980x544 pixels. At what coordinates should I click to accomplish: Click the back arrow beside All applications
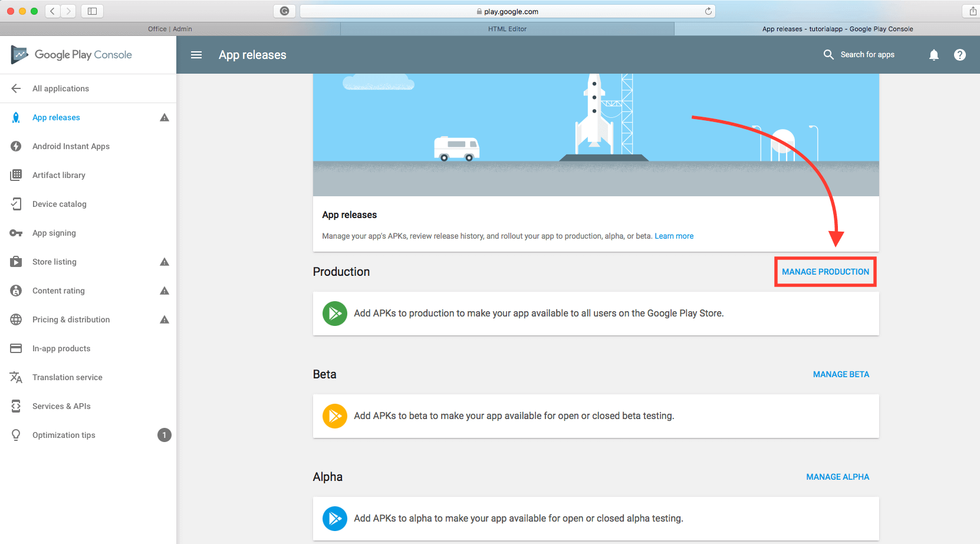click(16, 88)
